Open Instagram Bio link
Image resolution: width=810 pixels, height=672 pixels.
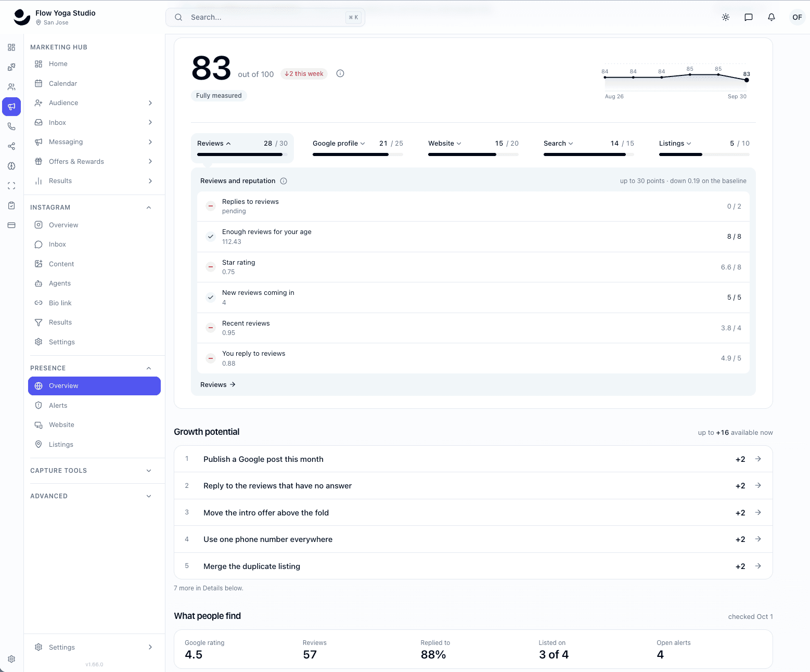click(x=94, y=303)
